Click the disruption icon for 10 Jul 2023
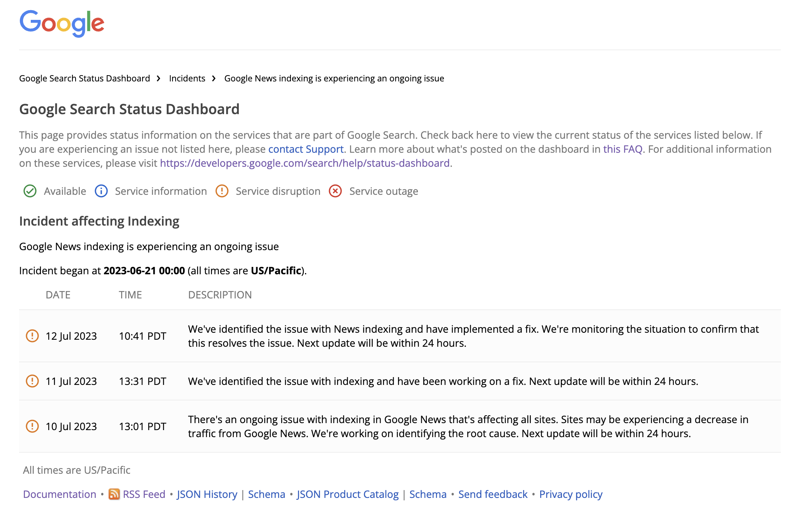 point(32,426)
